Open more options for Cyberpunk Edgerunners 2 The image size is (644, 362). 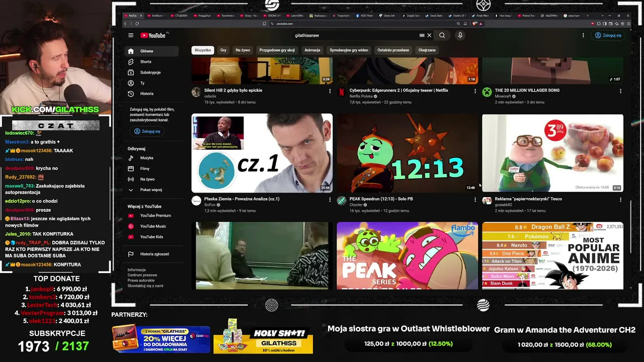pyautogui.click(x=475, y=91)
